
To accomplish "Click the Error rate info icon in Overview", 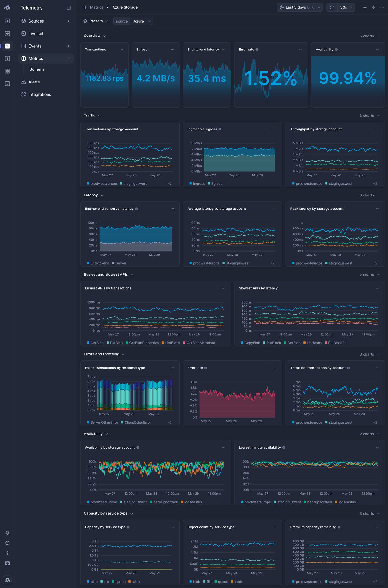I will 257,50.
